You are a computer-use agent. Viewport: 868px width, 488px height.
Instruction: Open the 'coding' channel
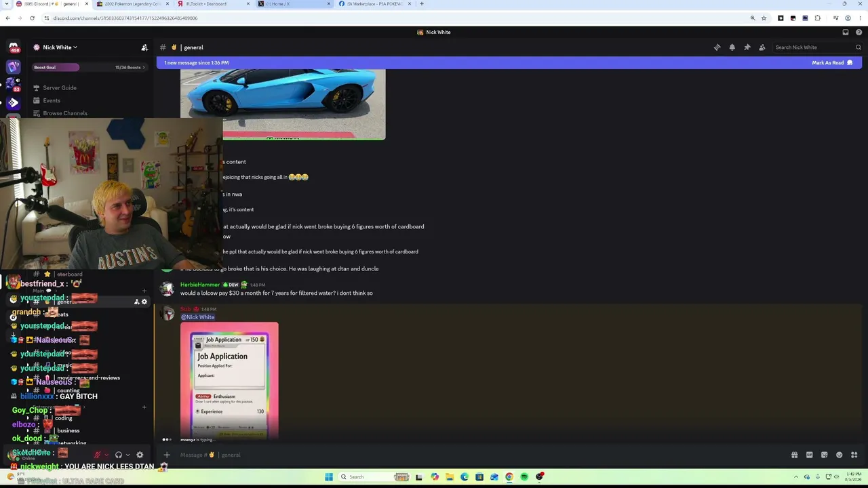64,418
